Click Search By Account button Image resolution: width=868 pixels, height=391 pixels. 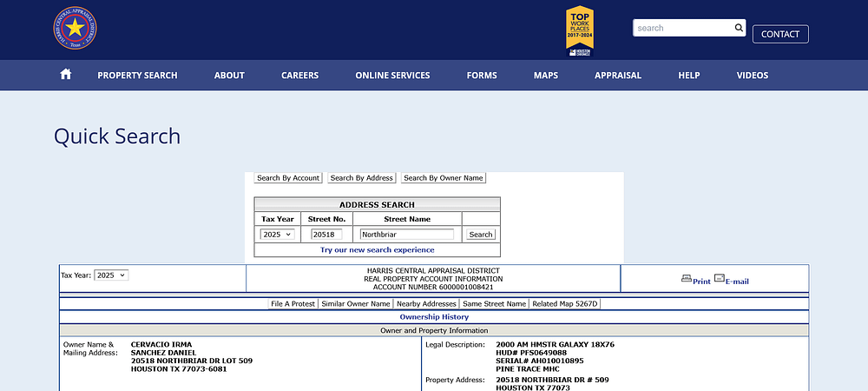click(288, 178)
